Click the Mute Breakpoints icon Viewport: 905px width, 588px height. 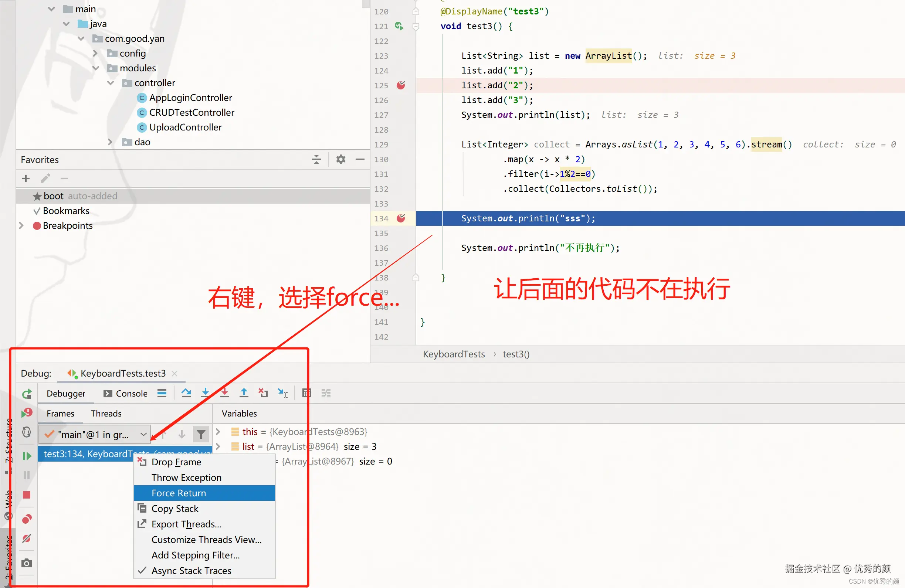(27, 538)
